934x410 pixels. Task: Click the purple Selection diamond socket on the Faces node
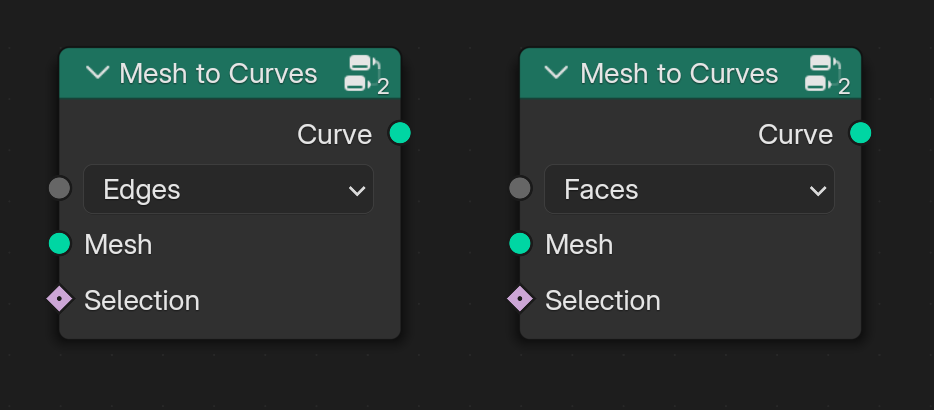click(520, 299)
